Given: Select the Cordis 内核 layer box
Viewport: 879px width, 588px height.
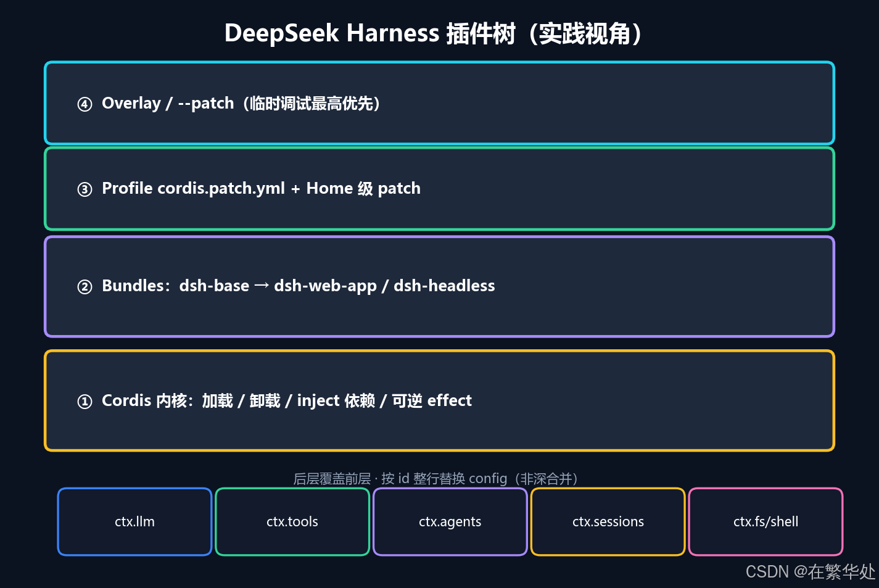Looking at the screenshot, I should pos(439,400).
